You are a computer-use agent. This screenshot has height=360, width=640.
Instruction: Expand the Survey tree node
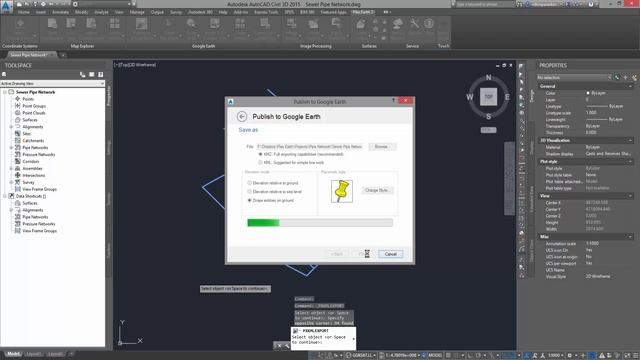pyautogui.click(x=11, y=182)
